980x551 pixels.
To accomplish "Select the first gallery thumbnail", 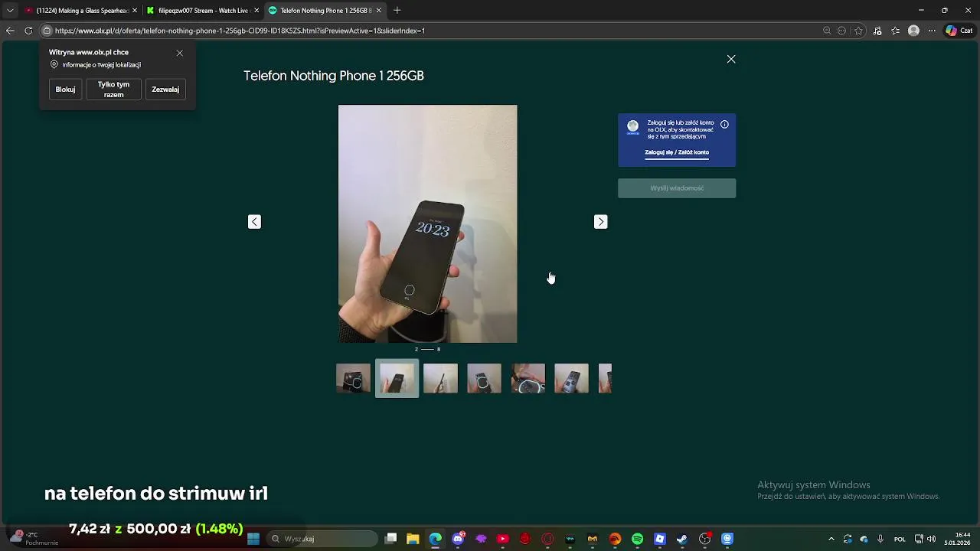I will [x=353, y=378].
